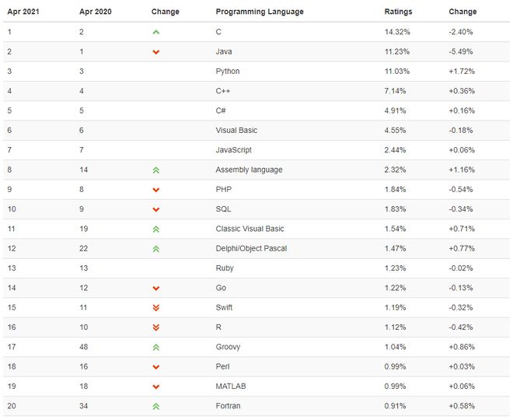Image resolution: width=513 pixels, height=420 pixels.
Task: Click the JavaScript language name
Action: [x=233, y=150]
